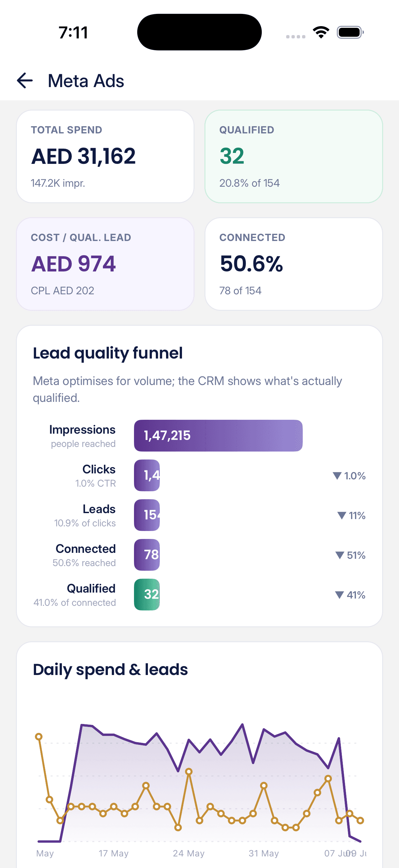Screen dimensions: 399x868
Task: Tap the drop-off triangle beside 11%
Action: pos(341,515)
